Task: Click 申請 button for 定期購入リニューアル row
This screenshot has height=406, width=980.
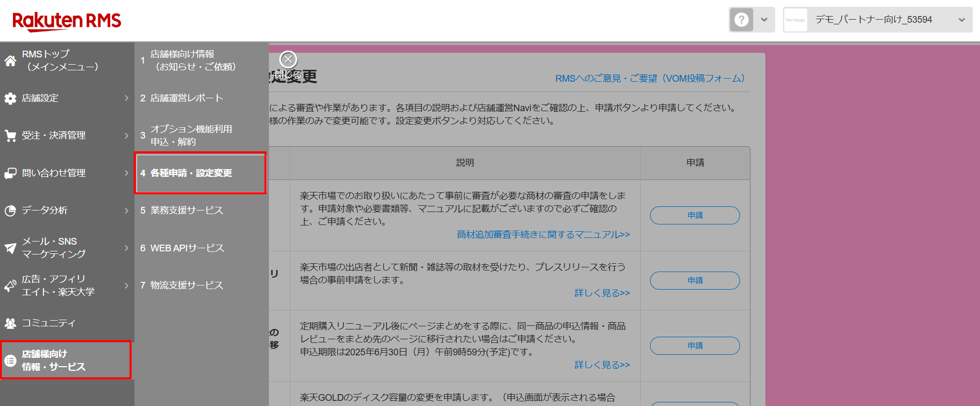Action: 695,345
